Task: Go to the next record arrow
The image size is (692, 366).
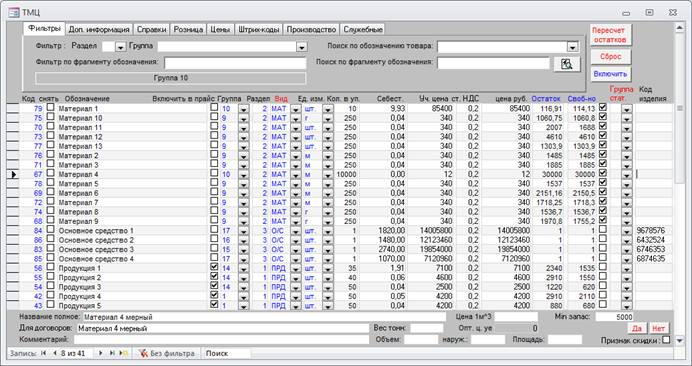Action: (101, 353)
